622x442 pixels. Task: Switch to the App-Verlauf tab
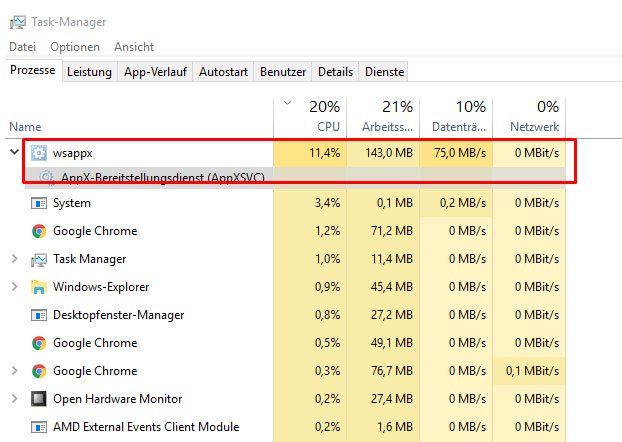[155, 72]
